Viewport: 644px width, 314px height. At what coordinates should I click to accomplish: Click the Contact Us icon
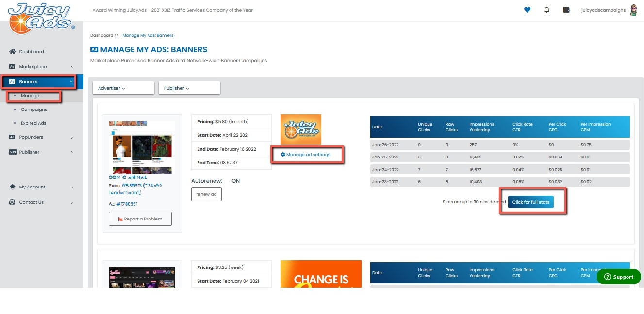(x=13, y=202)
